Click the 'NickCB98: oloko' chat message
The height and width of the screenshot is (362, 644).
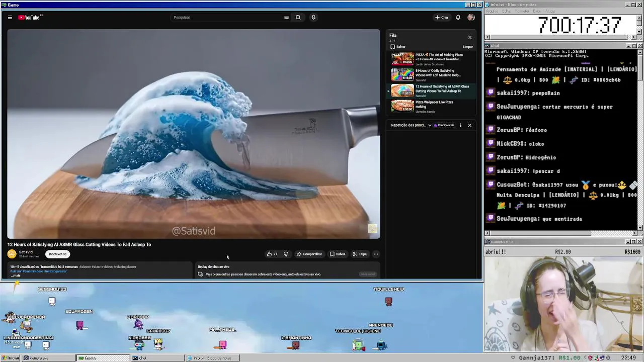point(520,144)
